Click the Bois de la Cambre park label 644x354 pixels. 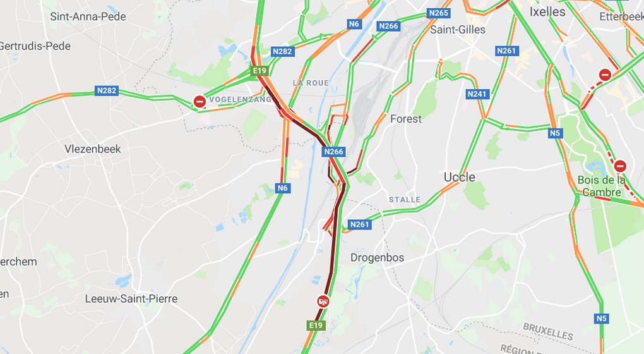pos(602,186)
